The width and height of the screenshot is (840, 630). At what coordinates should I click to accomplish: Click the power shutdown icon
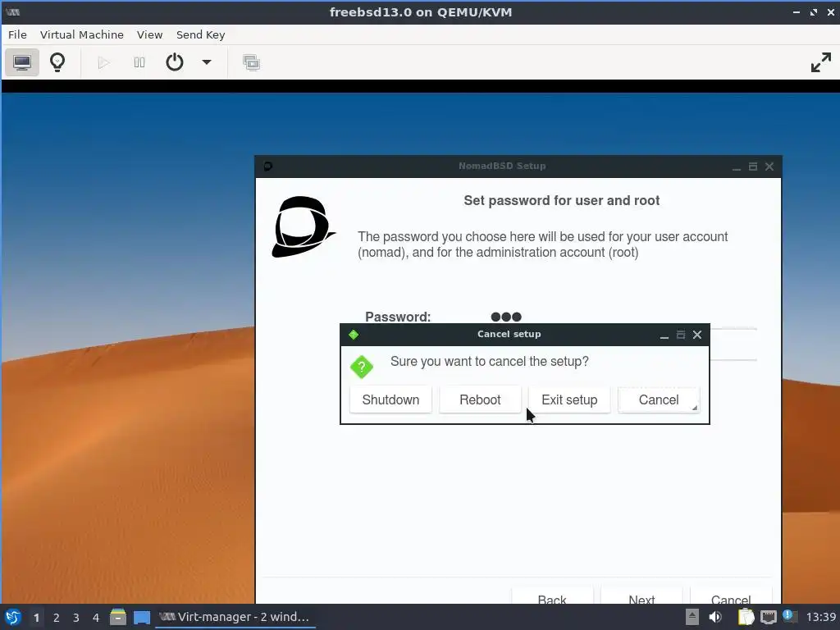(x=175, y=62)
